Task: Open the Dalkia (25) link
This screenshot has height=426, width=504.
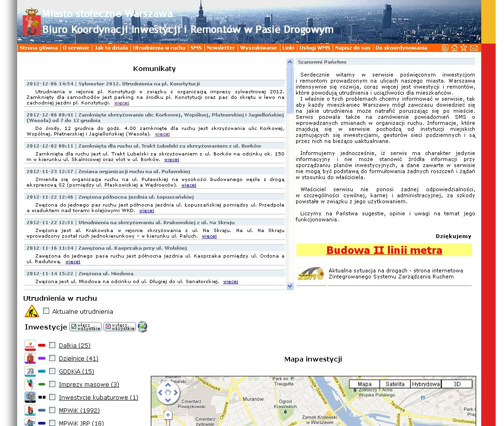Action: pos(75,346)
